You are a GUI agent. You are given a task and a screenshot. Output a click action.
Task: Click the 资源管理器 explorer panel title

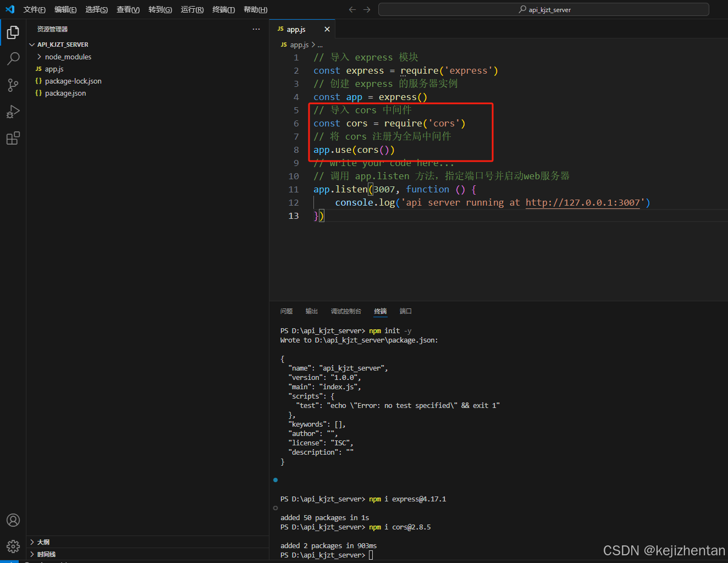pyautogui.click(x=52, y=29)
